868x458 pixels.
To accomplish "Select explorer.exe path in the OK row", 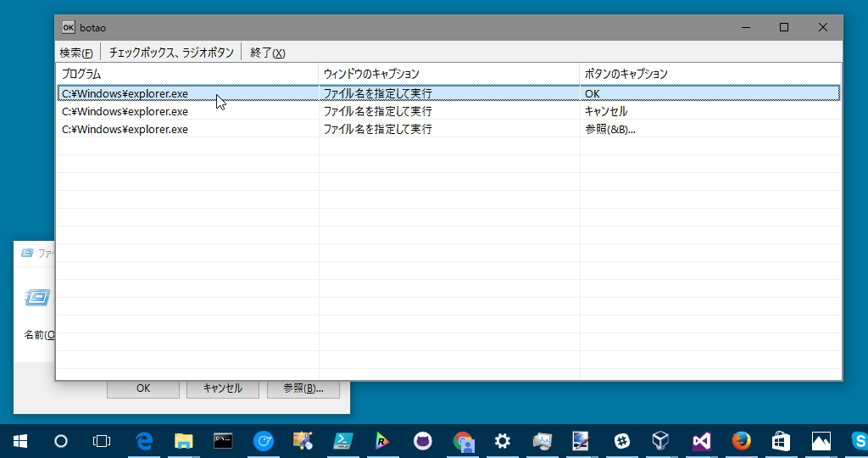I will pos(125,93).
